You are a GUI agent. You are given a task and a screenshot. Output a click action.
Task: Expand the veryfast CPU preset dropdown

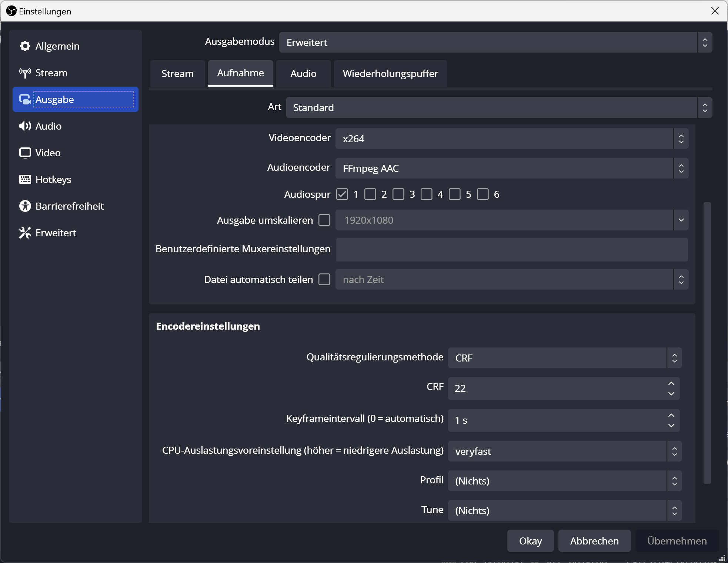pyautogui.click(x=564, y=451)
